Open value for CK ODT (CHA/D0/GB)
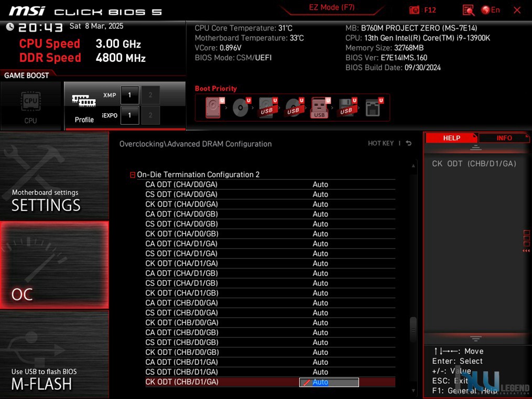Viewport: 532px width, 399px height. [320, 234]
